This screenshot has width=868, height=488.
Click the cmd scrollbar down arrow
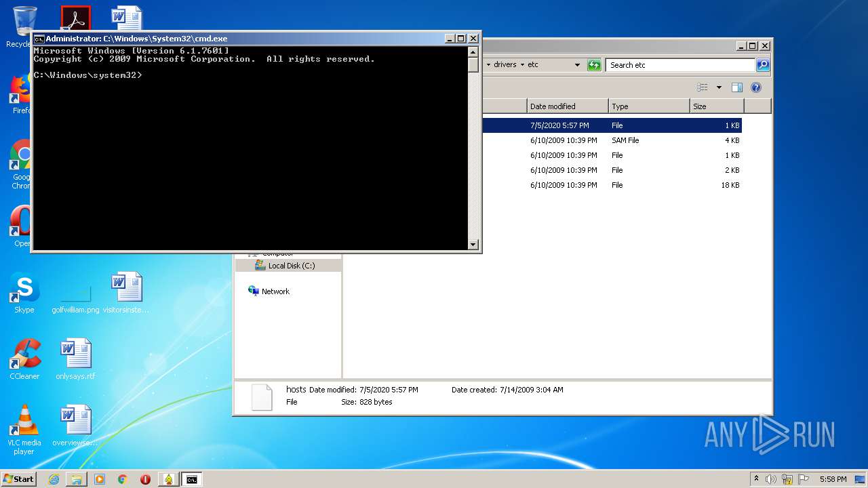pos(473,245)
